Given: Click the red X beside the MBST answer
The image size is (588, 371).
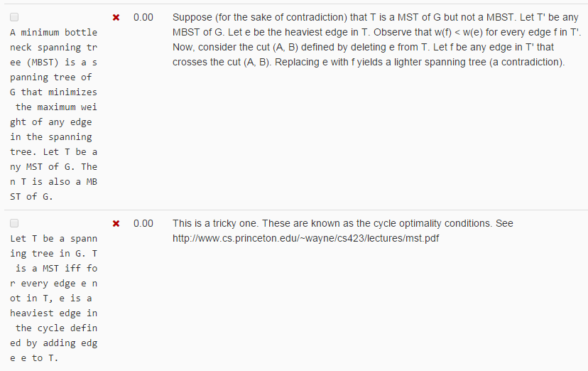Looking at the screenshot, I should [x=116, y=18].
